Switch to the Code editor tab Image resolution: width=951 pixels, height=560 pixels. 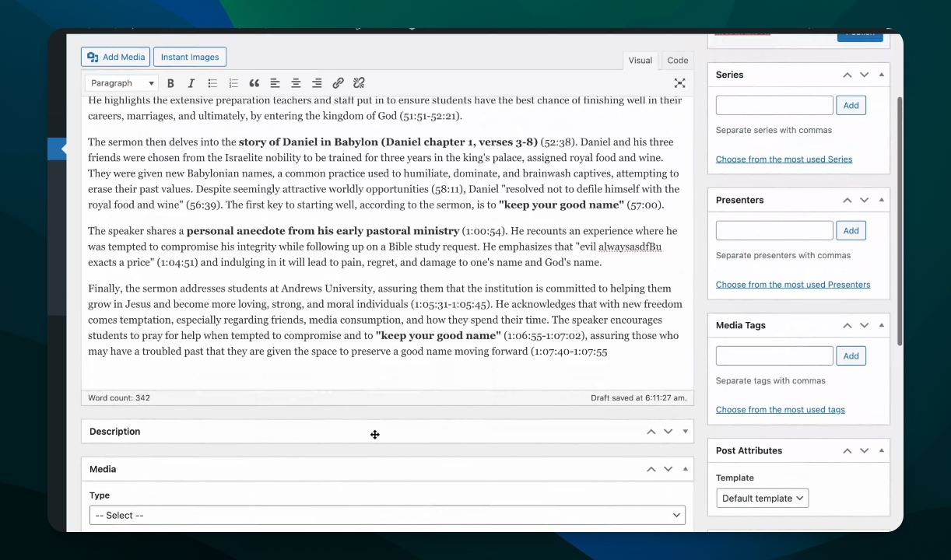(677, 61)
